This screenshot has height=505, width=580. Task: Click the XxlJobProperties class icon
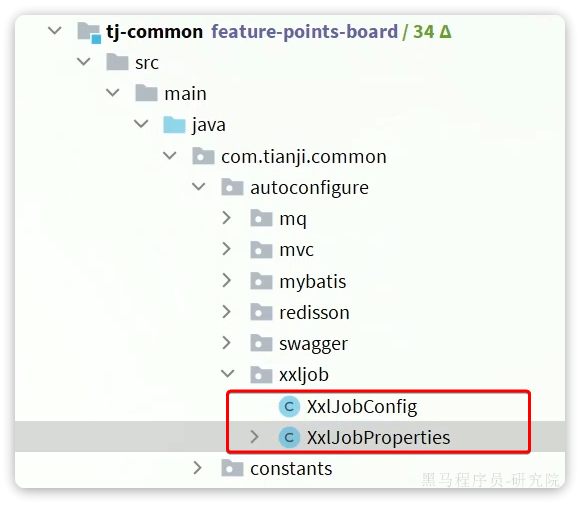[289, 437]
